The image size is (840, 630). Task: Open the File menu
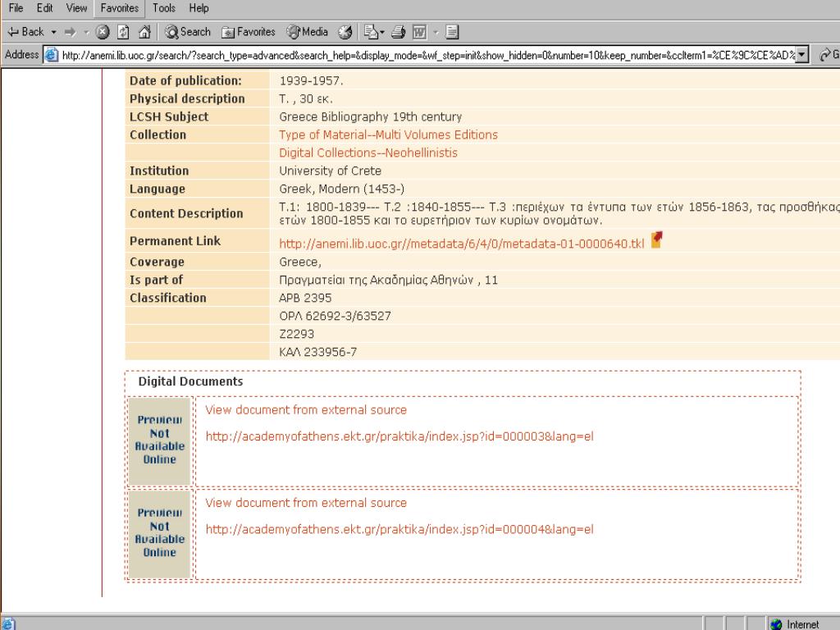point(16,8)
